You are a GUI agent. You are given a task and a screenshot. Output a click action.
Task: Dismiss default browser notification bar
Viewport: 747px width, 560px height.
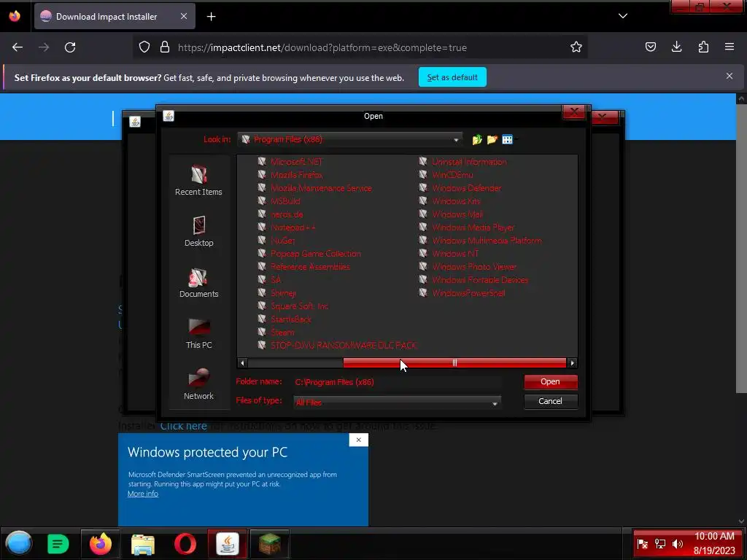(729, 76)
